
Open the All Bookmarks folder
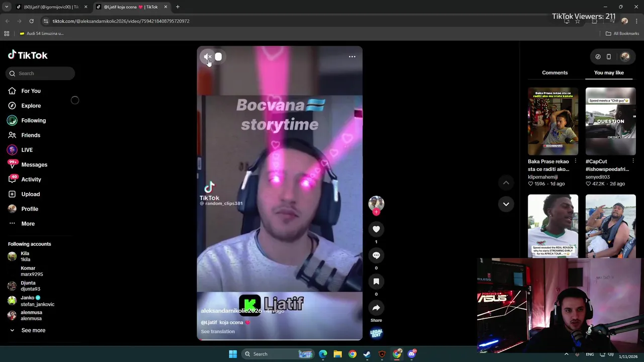pyautogui.click(x=622, y=34)
